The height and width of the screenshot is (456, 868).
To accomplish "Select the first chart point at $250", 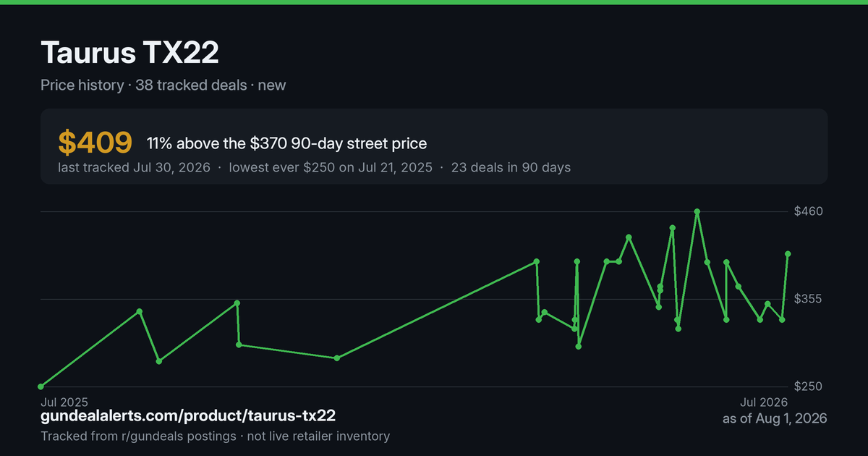I will 41,387.
